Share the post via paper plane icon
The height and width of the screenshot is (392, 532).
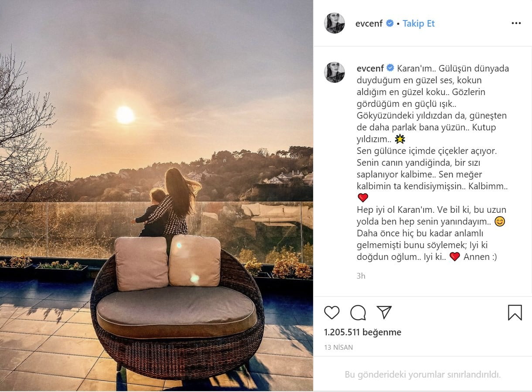384,312
